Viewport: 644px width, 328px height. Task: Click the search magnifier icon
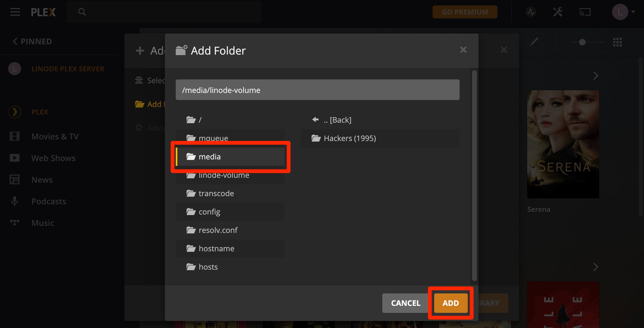(x=82, y=12)
